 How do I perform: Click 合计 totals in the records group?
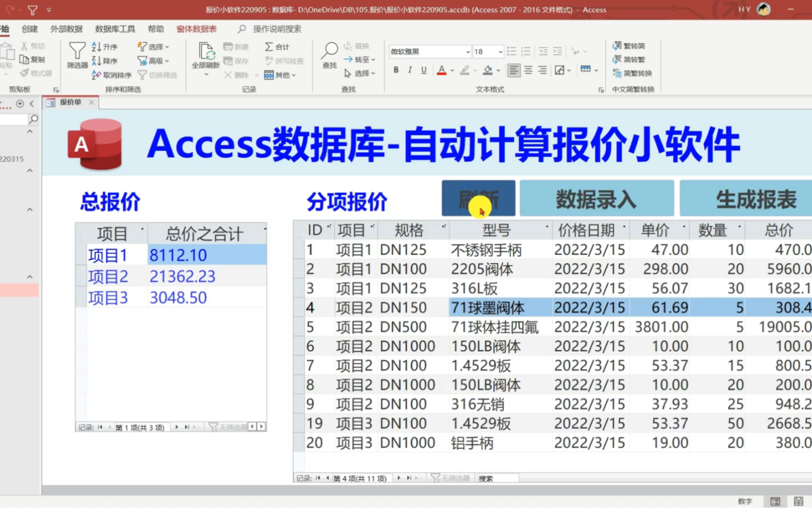pos(277,47)
